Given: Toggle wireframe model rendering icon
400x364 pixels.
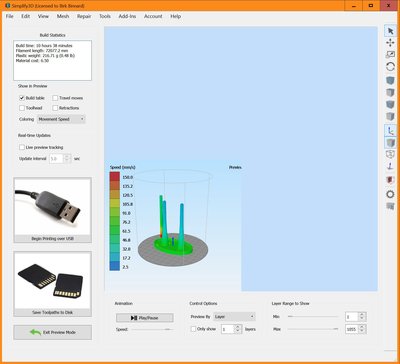Looking at the screenshot, I should (x=390, y=155).
